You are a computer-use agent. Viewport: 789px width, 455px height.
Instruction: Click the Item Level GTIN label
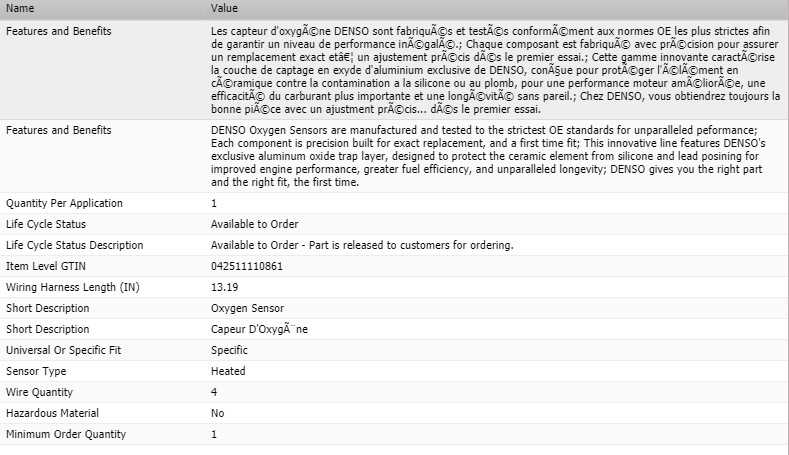click(46, 266)
